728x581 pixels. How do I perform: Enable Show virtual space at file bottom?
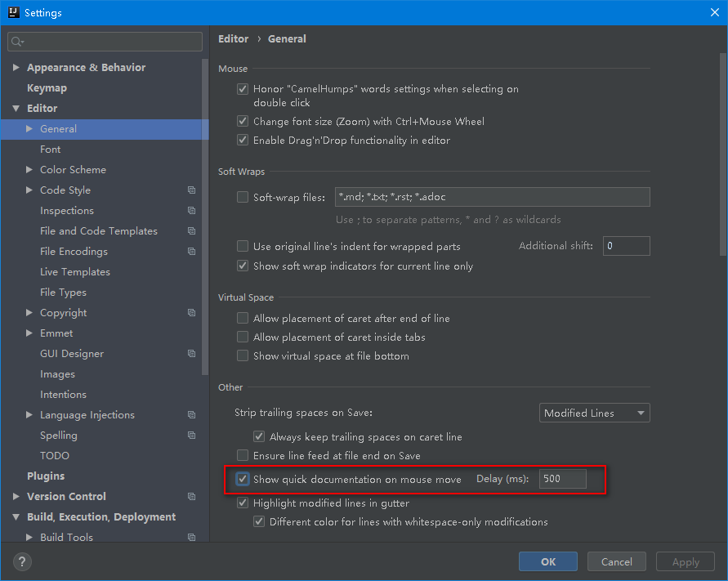click(x=243, y=355)
